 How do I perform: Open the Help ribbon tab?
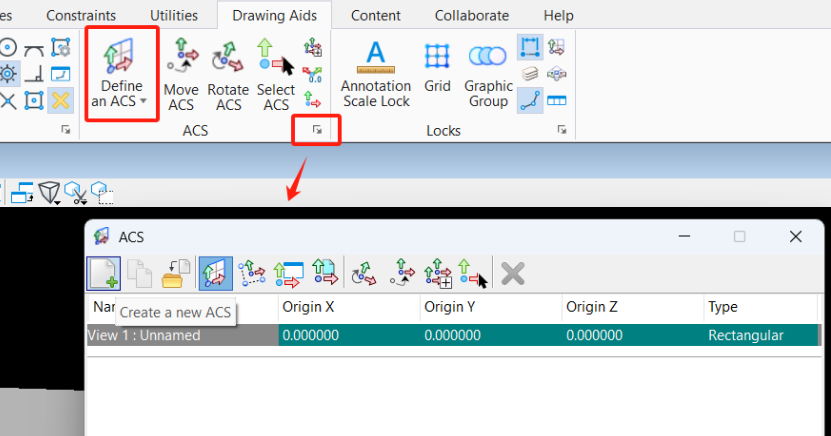point(558,15)
